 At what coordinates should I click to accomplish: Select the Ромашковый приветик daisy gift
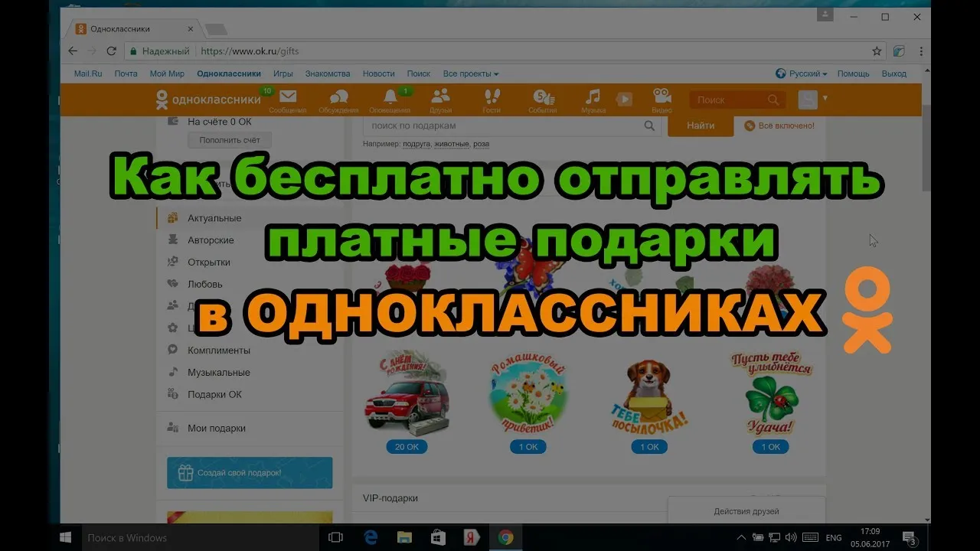click(528, 394)
